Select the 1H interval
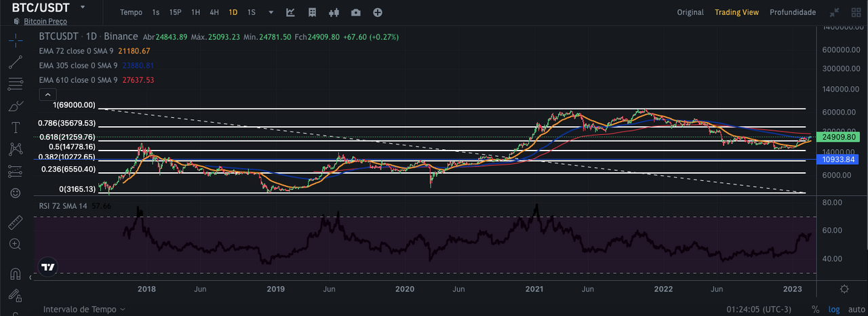Image resolution: width=868 pixels, height=316 pixels. click(x=195, y=12)
